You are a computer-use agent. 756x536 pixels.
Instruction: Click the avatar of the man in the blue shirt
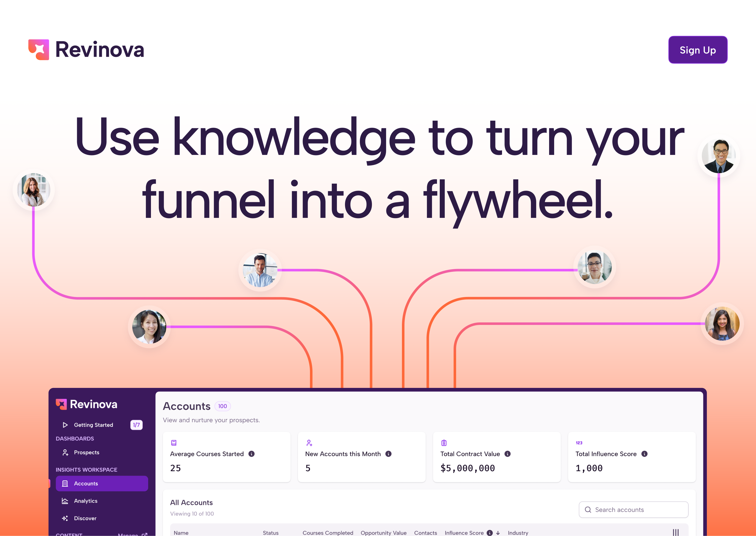point(260,270)
